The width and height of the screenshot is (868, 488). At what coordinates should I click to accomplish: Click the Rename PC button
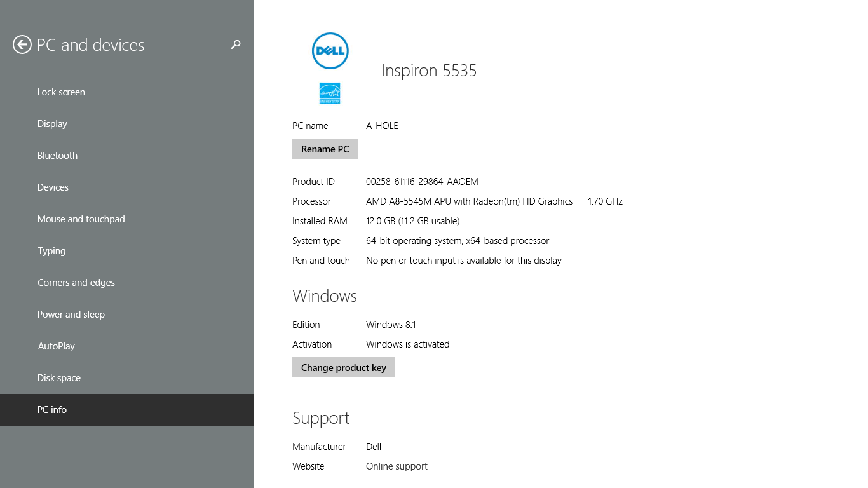[x=325, y=149]
